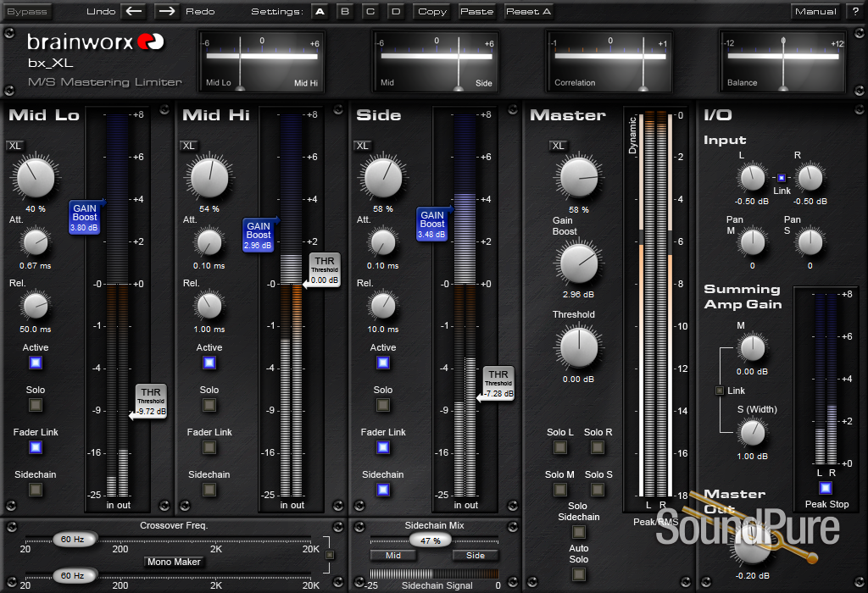Enable Solo Sidechain checkbox

coord(578,532)
